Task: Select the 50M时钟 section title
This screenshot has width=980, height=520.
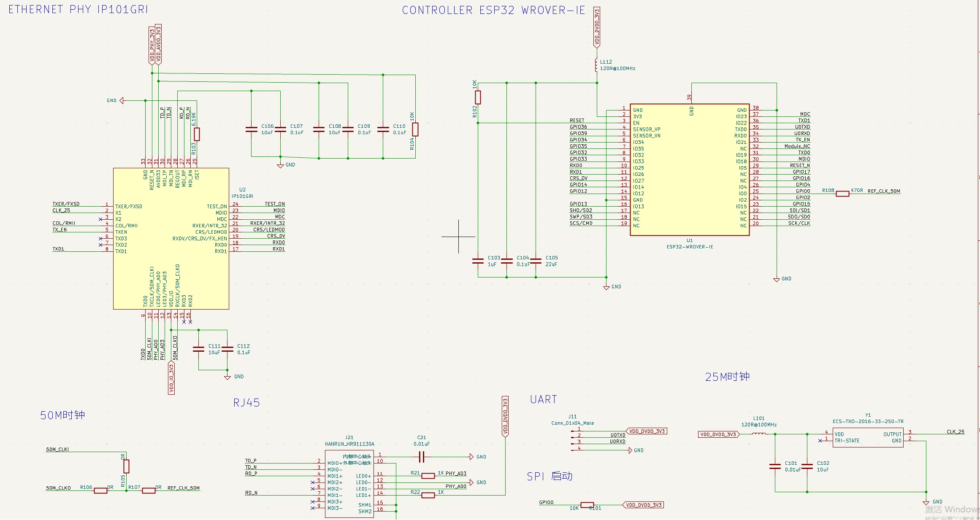Action: click(62, 415)
